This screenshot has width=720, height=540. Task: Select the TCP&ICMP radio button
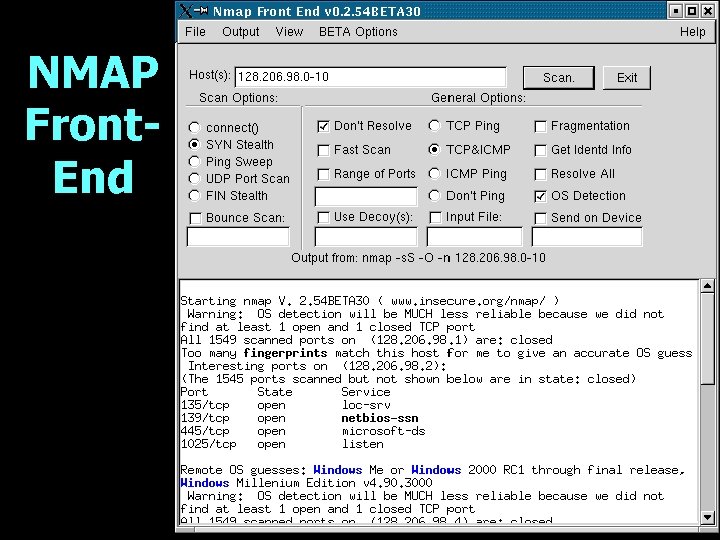[x=434, y=149]
